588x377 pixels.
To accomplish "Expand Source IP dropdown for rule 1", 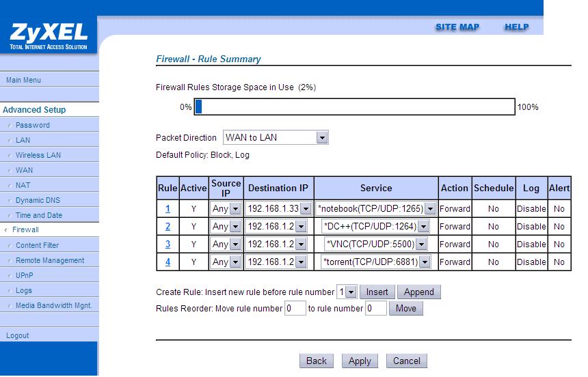I will click(x=226, y=209).
